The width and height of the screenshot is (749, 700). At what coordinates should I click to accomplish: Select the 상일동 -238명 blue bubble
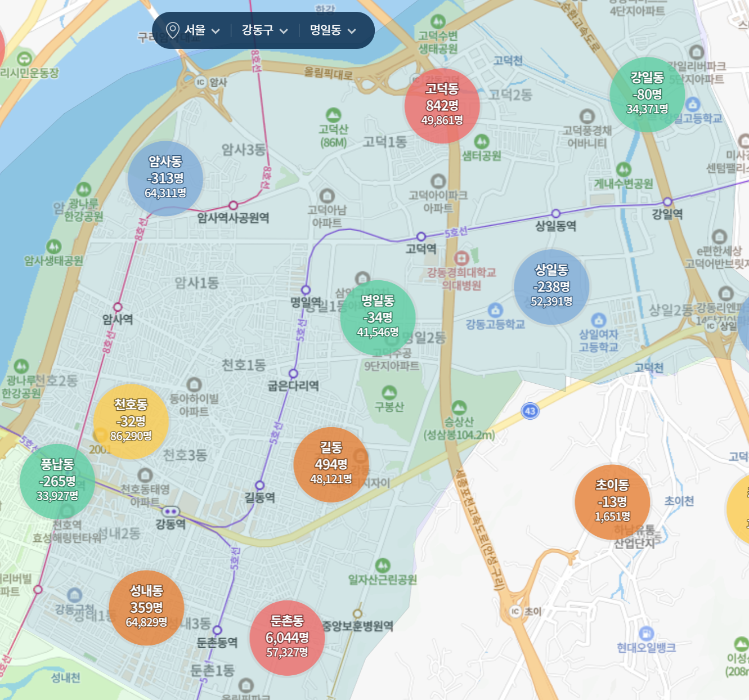551,287
